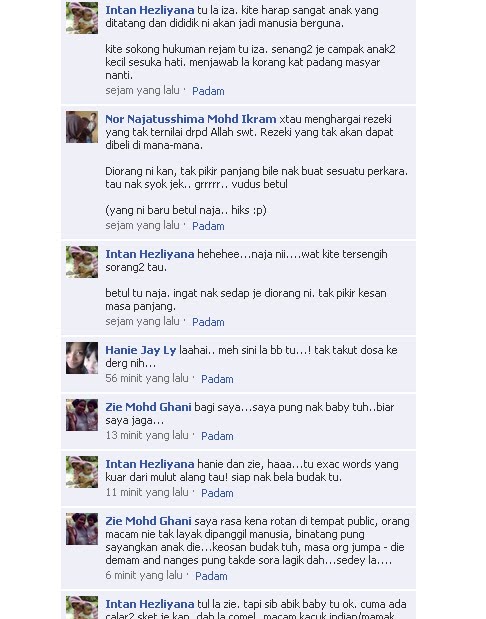Viewport: 486px width, 619px height.
Task: Click Padam next to 13 minit yang lalu
Action: (x=217, y=436)
